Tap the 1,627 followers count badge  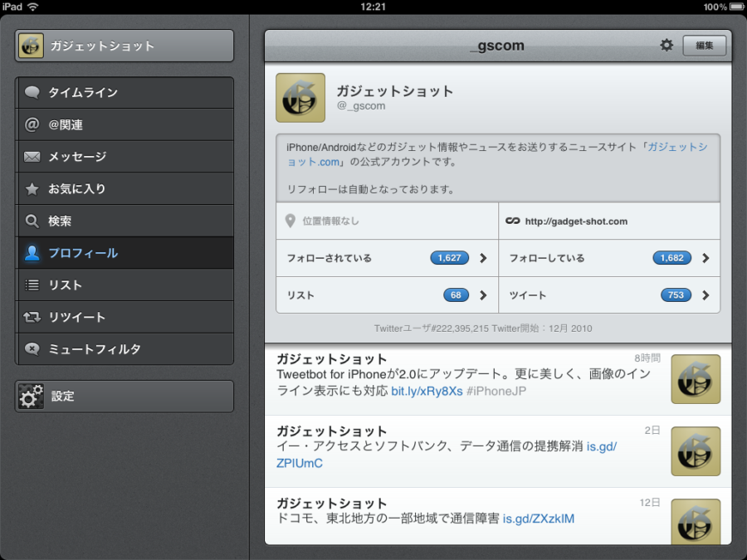coord(450,258)
